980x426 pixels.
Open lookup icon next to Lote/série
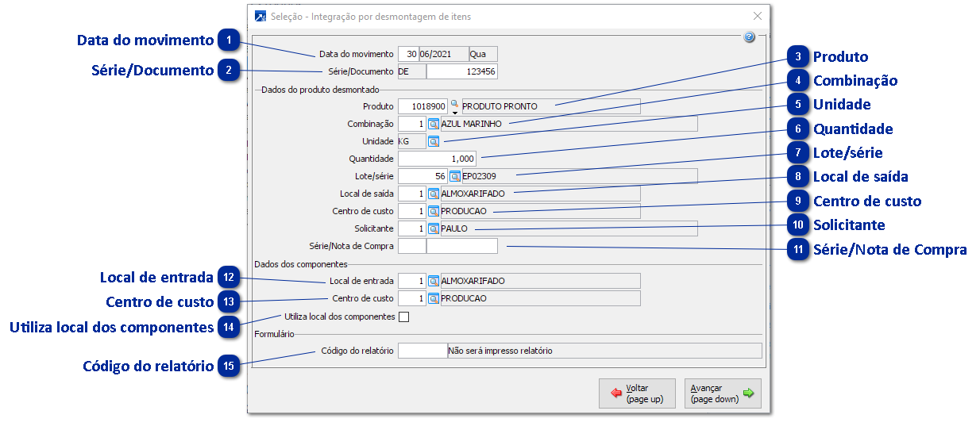point(455,176)
